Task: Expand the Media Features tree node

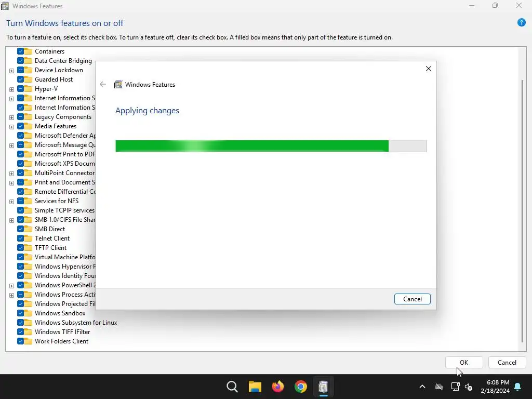Action: 11,127
